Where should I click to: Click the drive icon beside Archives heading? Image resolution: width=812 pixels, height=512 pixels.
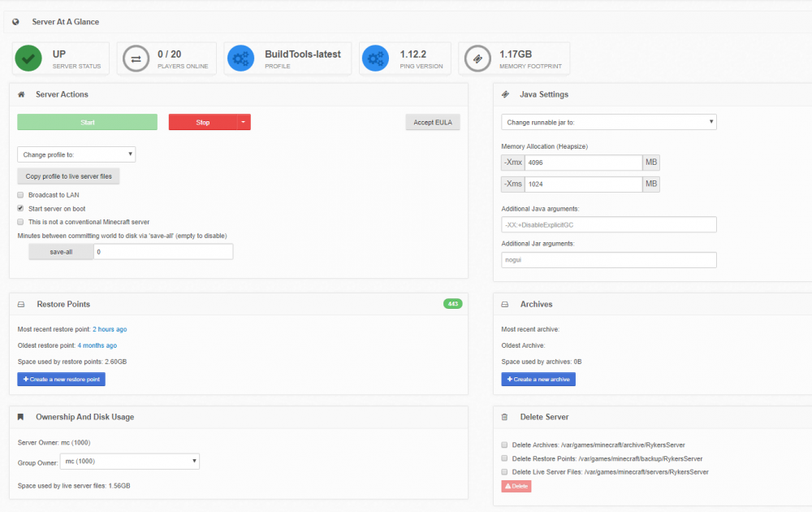[505, 304]
